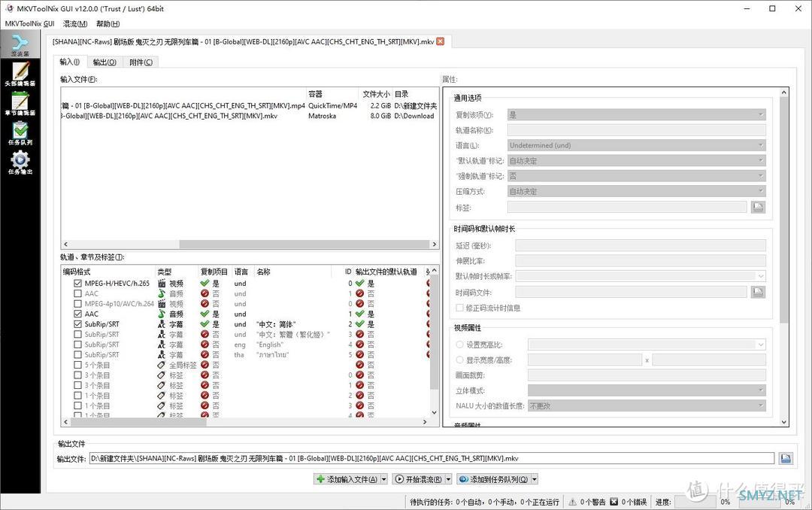
Task: Click the browse icon next to 标签 field
Action: click(758, 207)
